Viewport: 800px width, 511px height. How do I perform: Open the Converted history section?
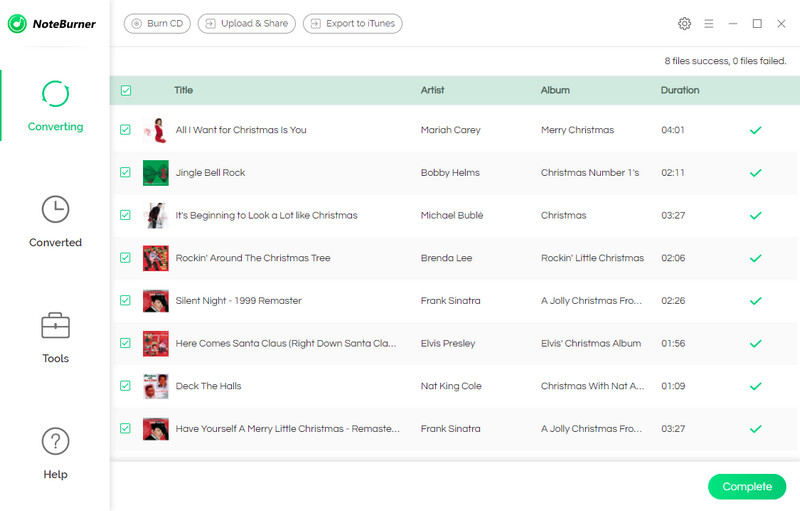[x=55, y=221]
